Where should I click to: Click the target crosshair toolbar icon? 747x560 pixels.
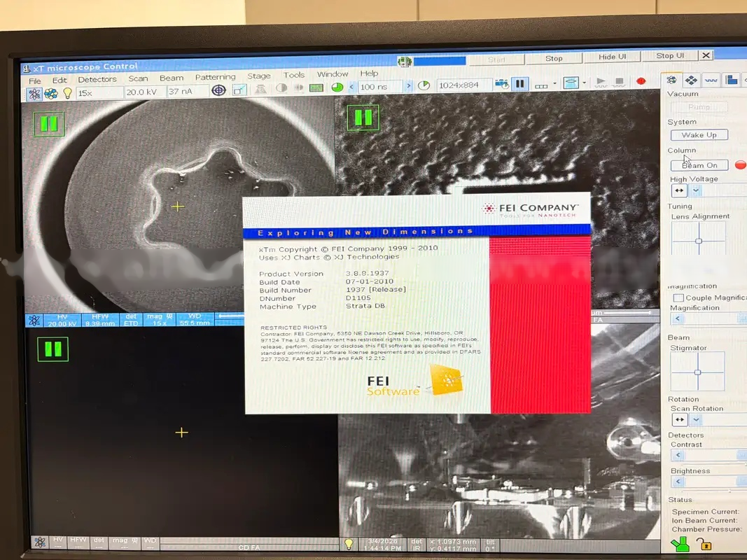(x=218, y=90)
